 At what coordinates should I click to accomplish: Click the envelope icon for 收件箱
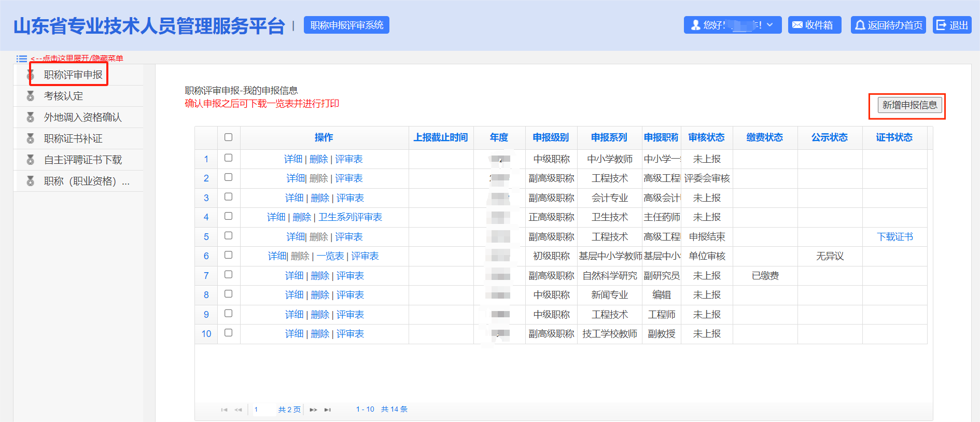pyautogui.click(x=797, y=25)
